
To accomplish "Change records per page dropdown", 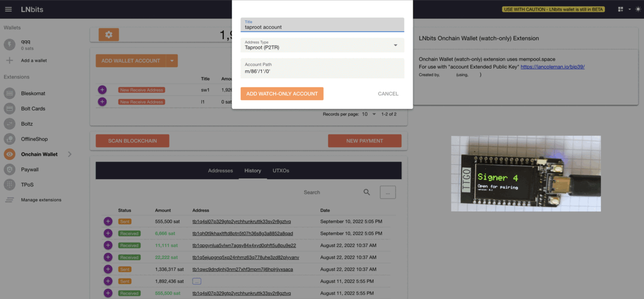I will [x=368, y=114].
